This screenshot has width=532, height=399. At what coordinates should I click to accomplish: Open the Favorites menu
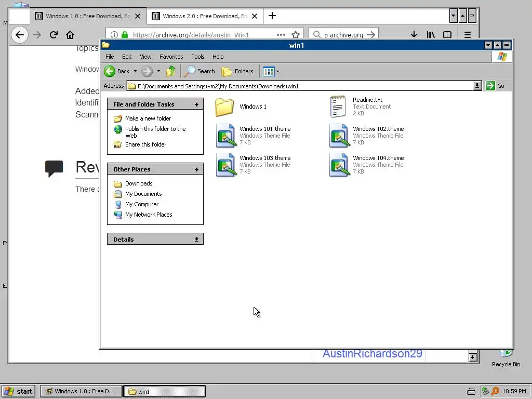(171, 57)
